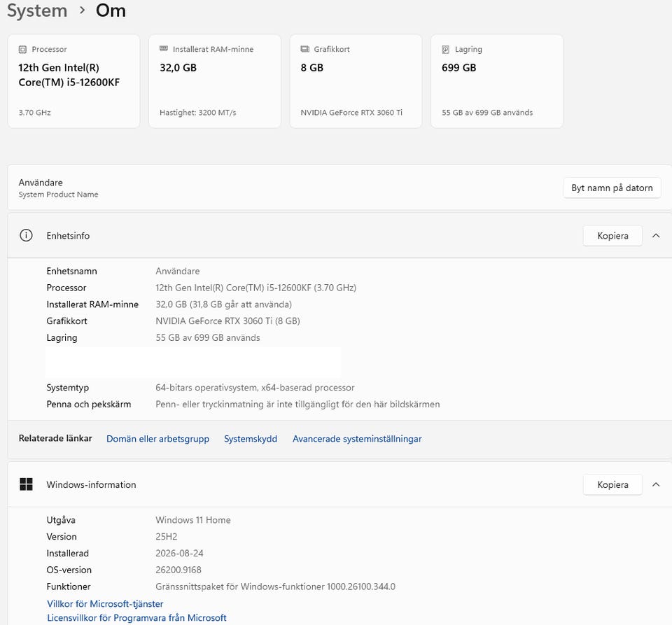Viewport: 672px width, 625px height.
Task: Click the 'Relaterade länkar' label
Action: [x=55, y=438]
